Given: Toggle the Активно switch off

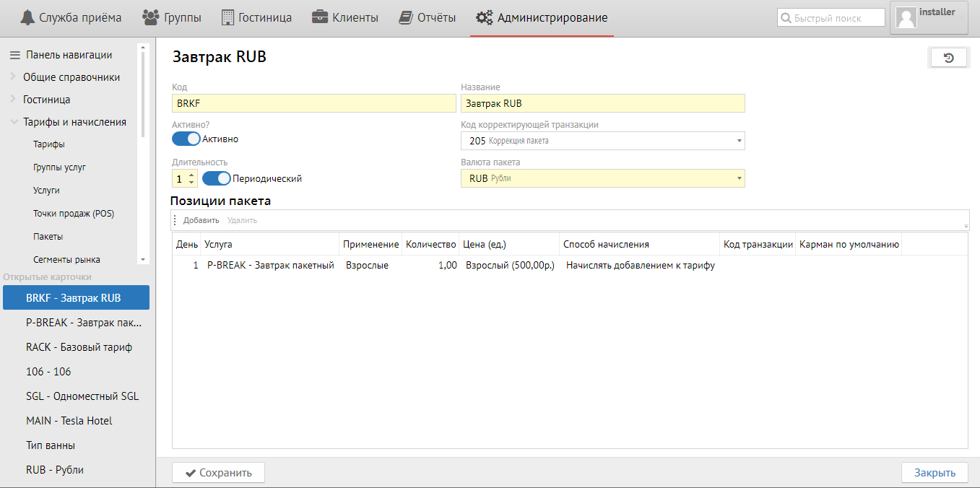Looking at the screenshot, I should (x=186, y=139).
